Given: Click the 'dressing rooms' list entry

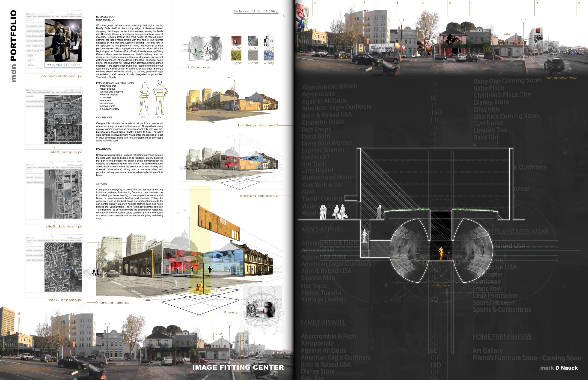Looking at the screenshot, I should coord(108,86).
